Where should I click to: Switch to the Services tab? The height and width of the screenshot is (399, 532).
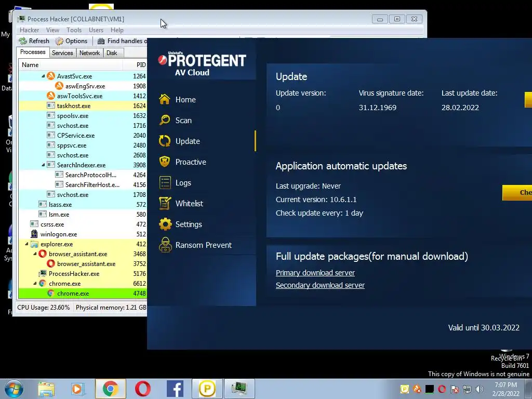62,53
